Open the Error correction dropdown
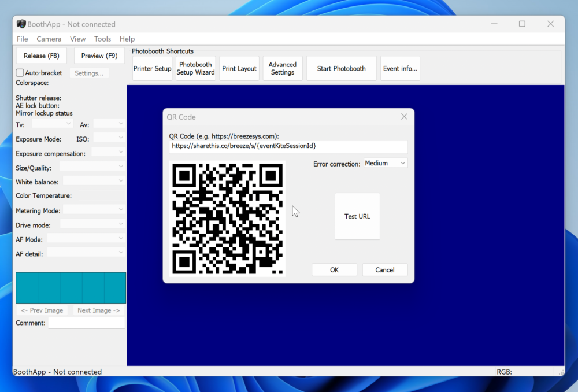 click(386, 164)
